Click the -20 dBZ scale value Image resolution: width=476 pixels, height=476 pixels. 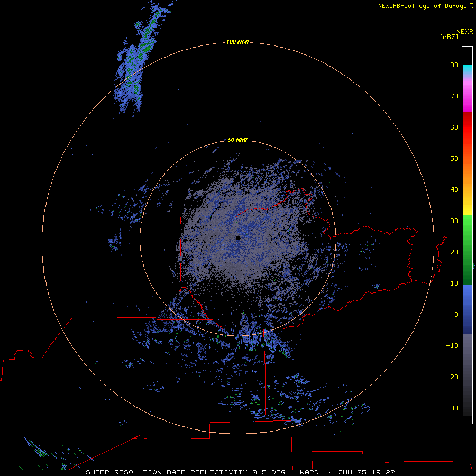tap(452, 377)
